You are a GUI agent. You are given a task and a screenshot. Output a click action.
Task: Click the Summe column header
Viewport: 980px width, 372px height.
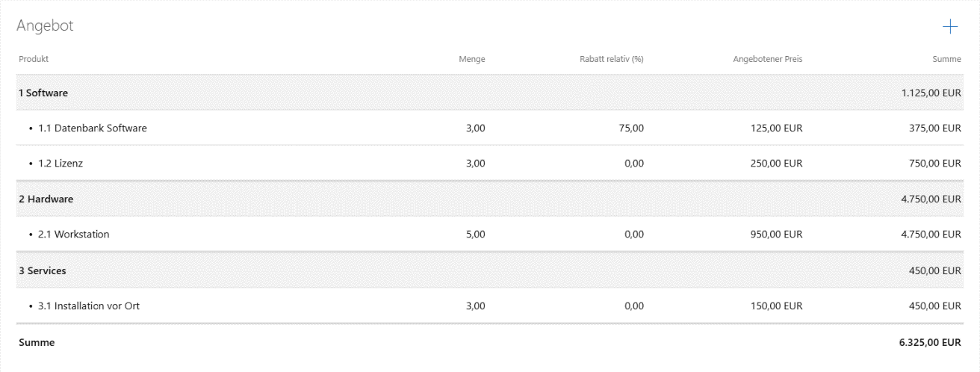pyautogui.click(x=946, y=59)
